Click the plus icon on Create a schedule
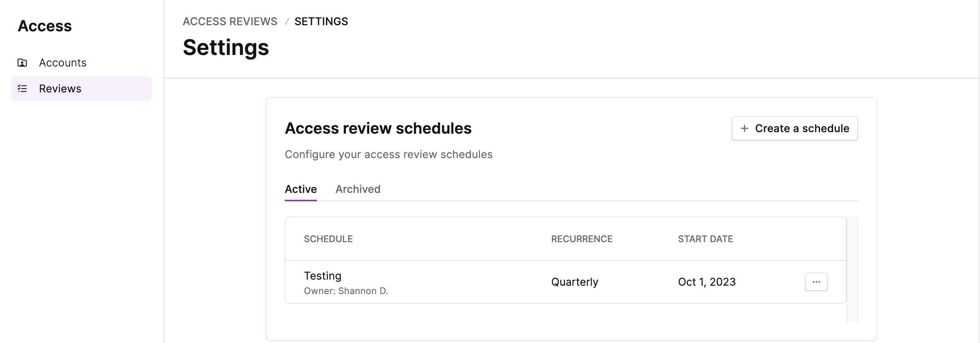The width and height of the screenshot is (980, 343). click(x=744, y=128)
